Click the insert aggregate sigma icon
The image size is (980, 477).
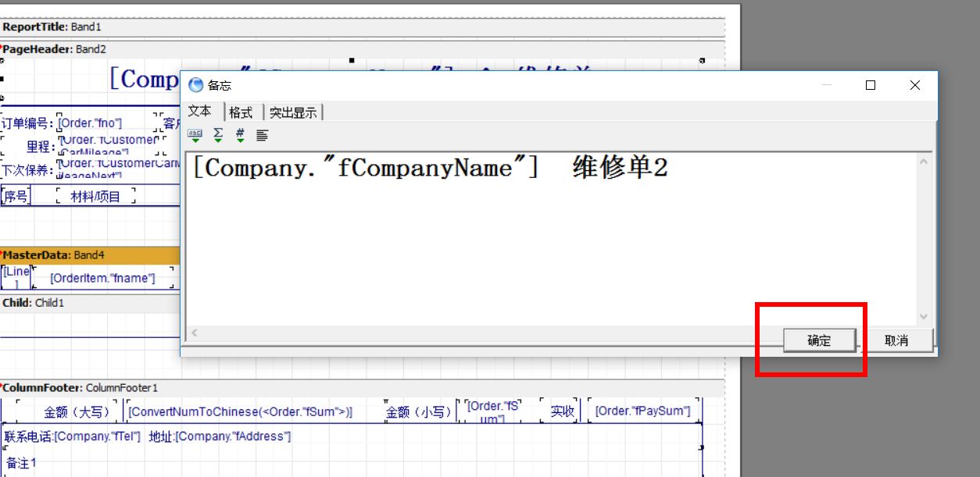coord(218,135)
